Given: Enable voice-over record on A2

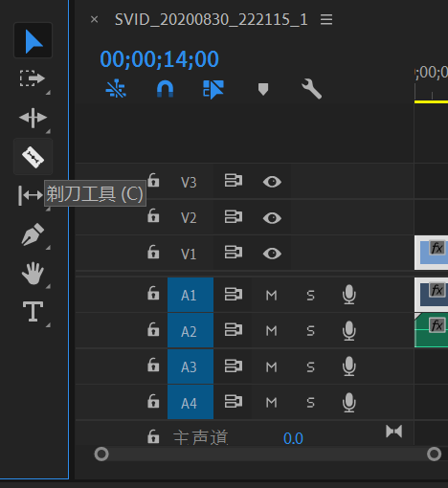Looking at the screenshot, I should [x=349, y=331].
